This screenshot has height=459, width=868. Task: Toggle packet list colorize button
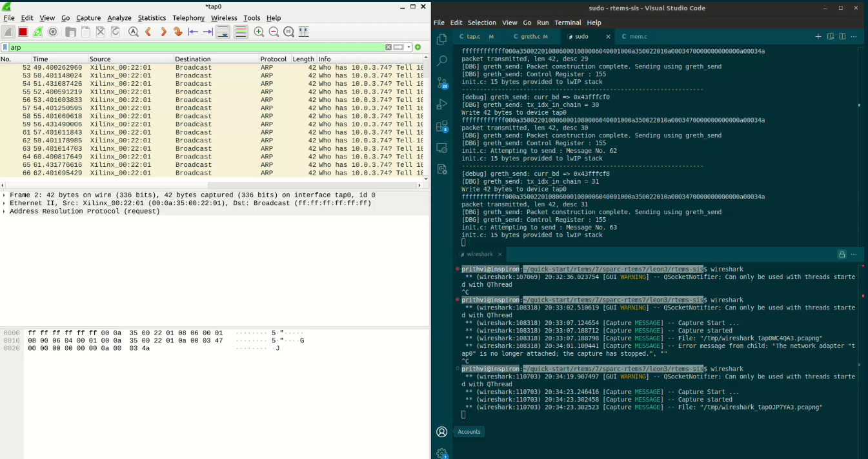pos(240,32)
